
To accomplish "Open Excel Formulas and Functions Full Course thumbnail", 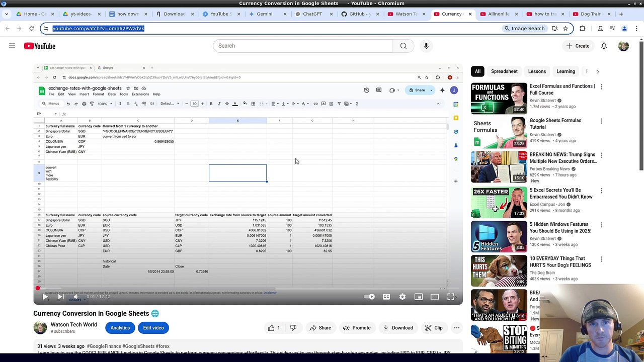I will pos(499,99).
